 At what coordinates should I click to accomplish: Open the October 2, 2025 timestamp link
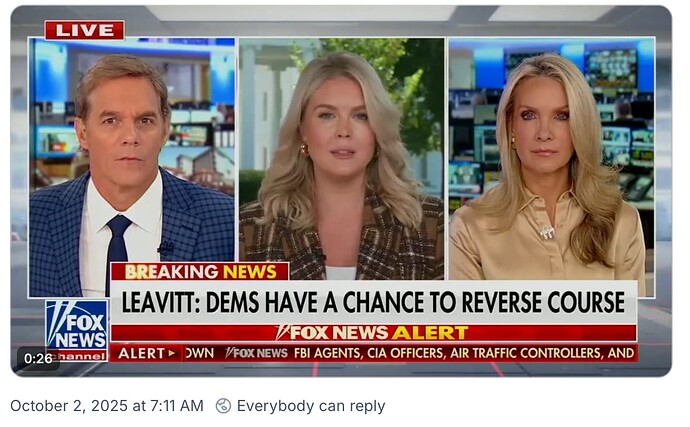tap(107, 405)
